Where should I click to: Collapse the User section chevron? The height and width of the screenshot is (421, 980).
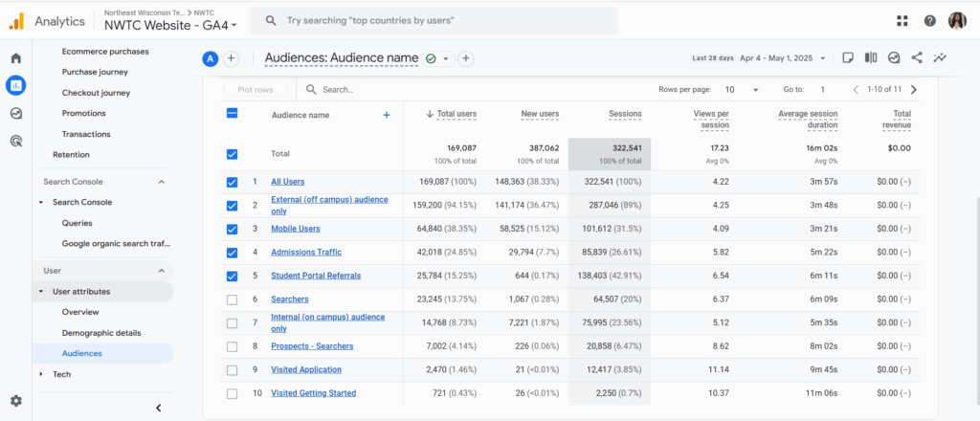[161, 271]
